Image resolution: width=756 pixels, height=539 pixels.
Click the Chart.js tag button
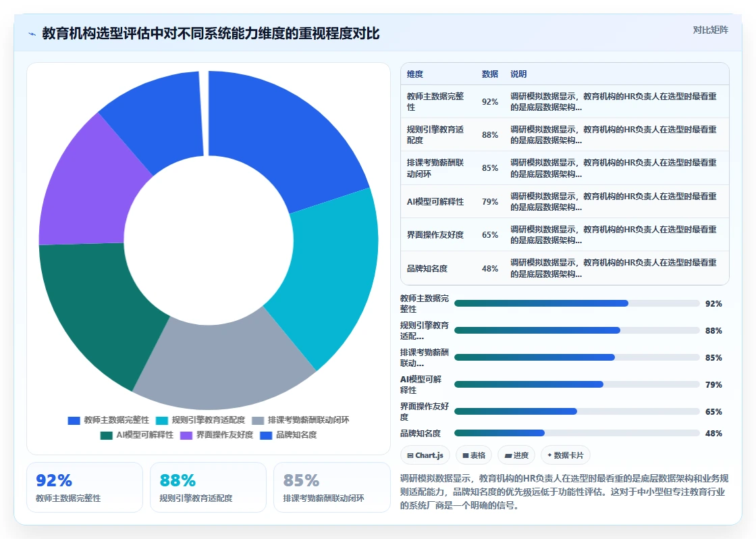pos(425,455)
